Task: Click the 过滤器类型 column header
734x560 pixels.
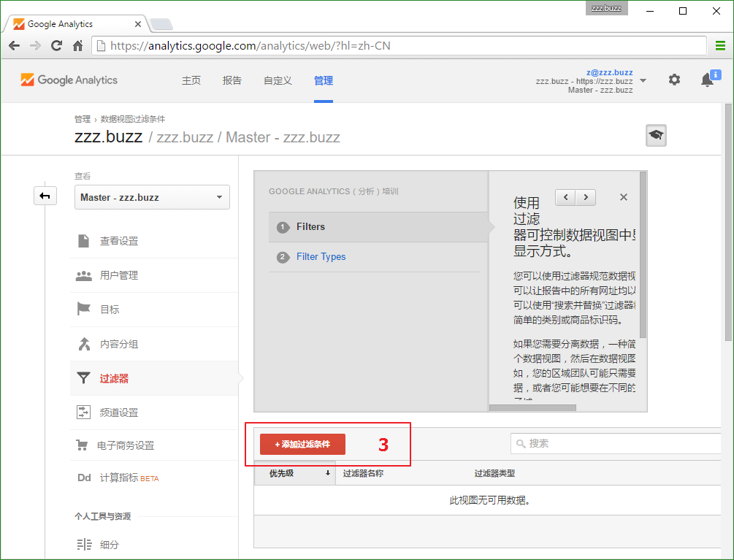Action: (x=494, y=473)
